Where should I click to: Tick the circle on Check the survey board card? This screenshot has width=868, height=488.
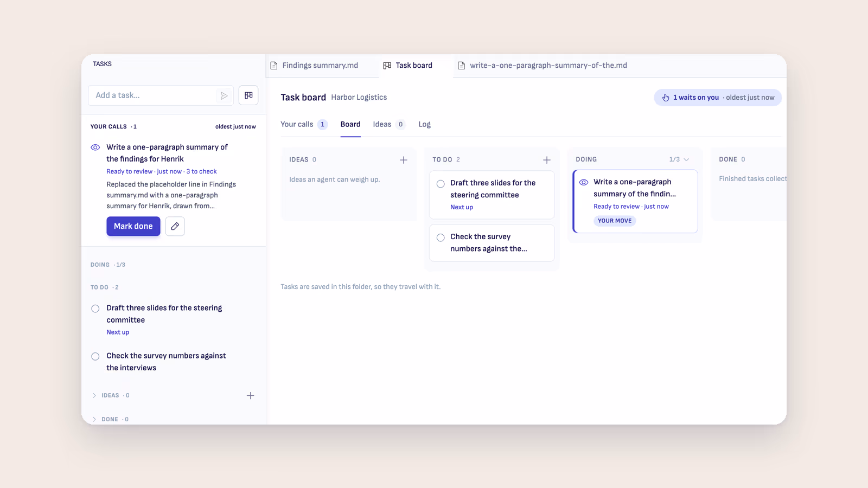click(x=441, y=237)
